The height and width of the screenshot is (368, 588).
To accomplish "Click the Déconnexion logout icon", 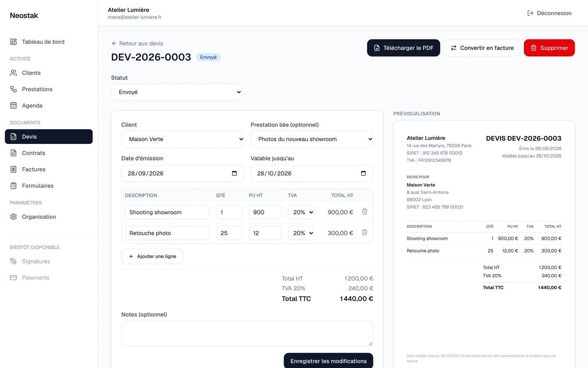I will [530, 13].
